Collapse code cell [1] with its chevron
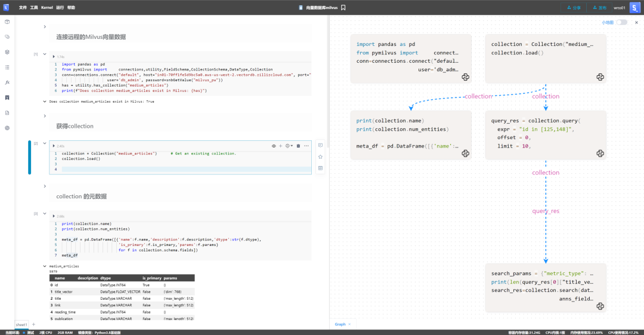This screenshot has height=335, width=644. pos(45,54)
